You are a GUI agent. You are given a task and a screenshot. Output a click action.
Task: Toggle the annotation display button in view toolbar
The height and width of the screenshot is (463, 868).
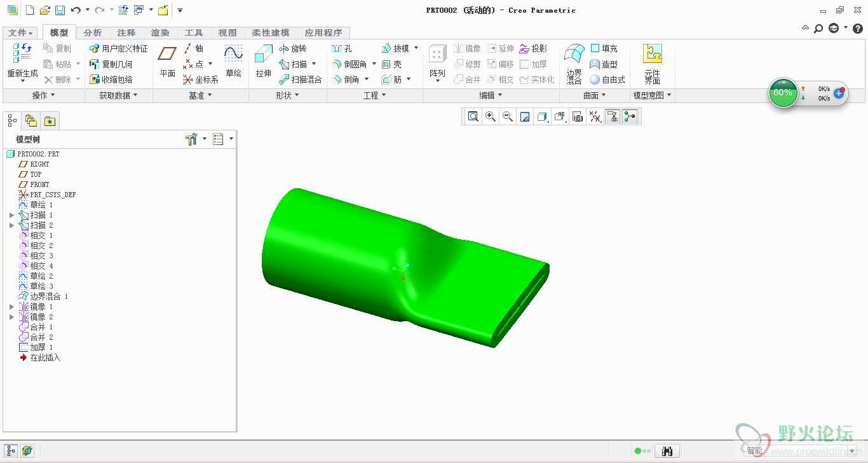(x=612, y=116)
